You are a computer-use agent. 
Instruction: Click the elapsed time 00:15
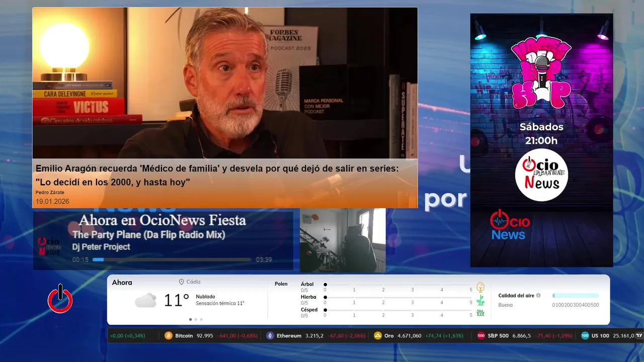(x=80, y=260)
